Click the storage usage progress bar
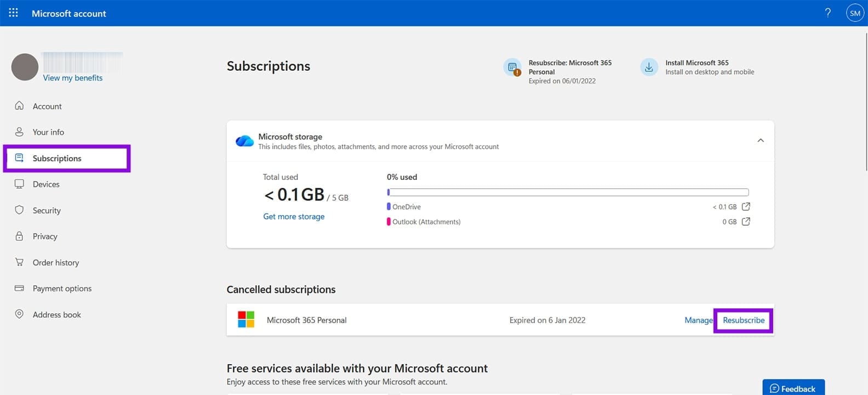 point(568,192)
